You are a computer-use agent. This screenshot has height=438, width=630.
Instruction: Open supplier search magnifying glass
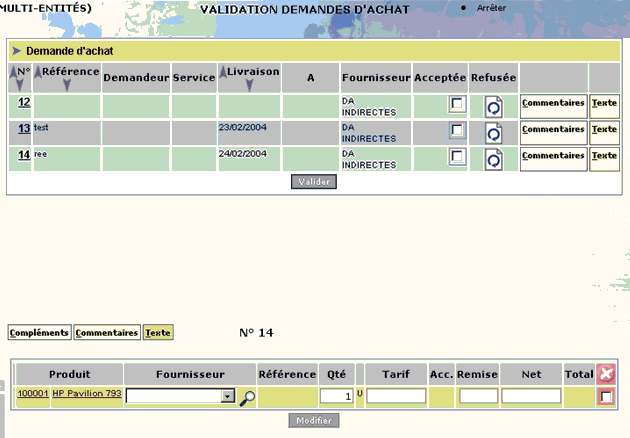pyautogui.click(x=247, y=398)
